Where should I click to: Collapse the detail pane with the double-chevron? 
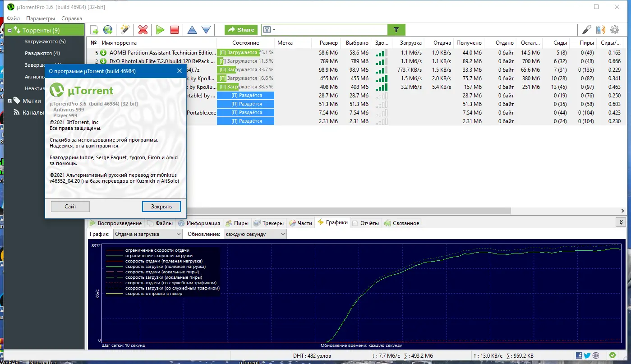click(621, 222)
